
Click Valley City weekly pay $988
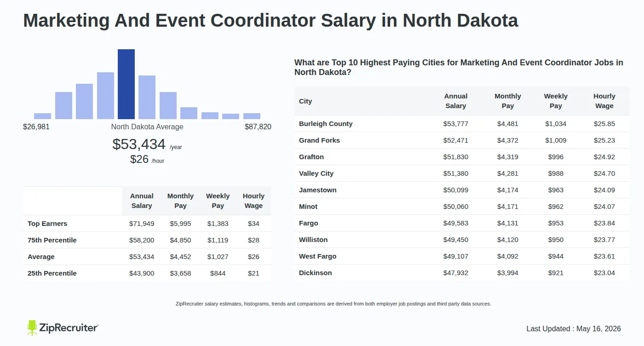click(x=556, y=173)
